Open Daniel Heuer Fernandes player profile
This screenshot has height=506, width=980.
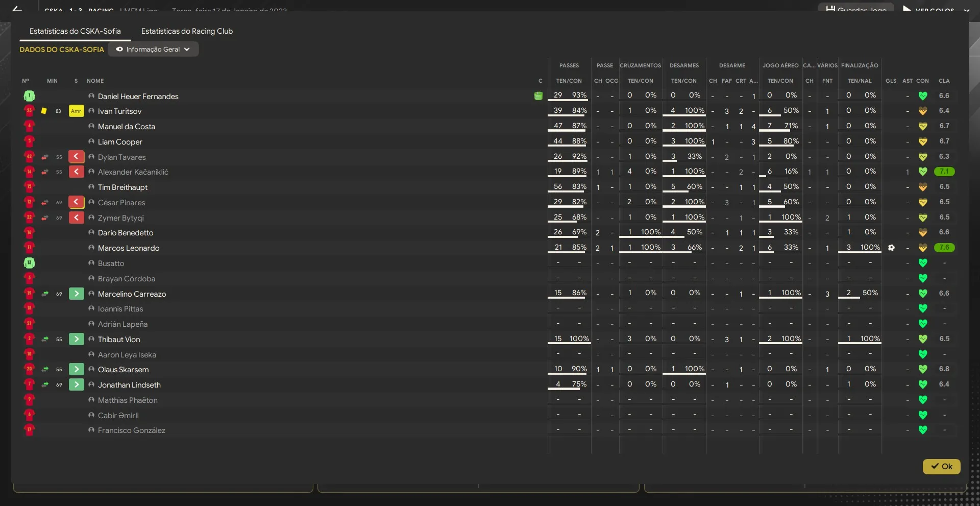click(x=138, y=96)
